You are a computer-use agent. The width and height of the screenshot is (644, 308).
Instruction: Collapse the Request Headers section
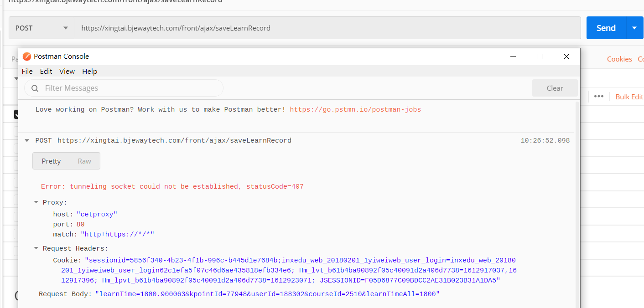click(36, 248)
